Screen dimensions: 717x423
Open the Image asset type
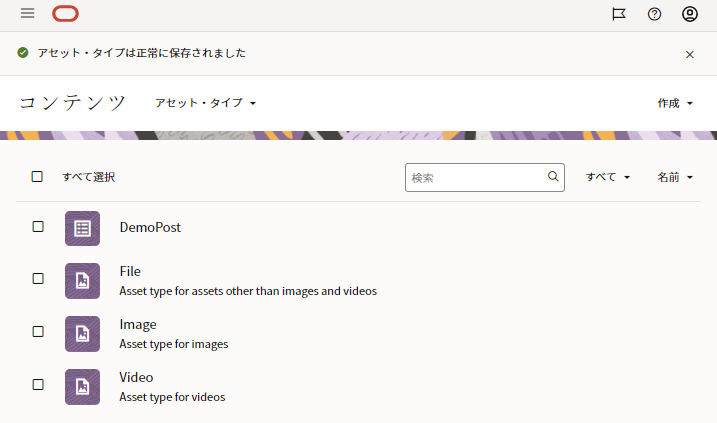click(x=138, y=324)
